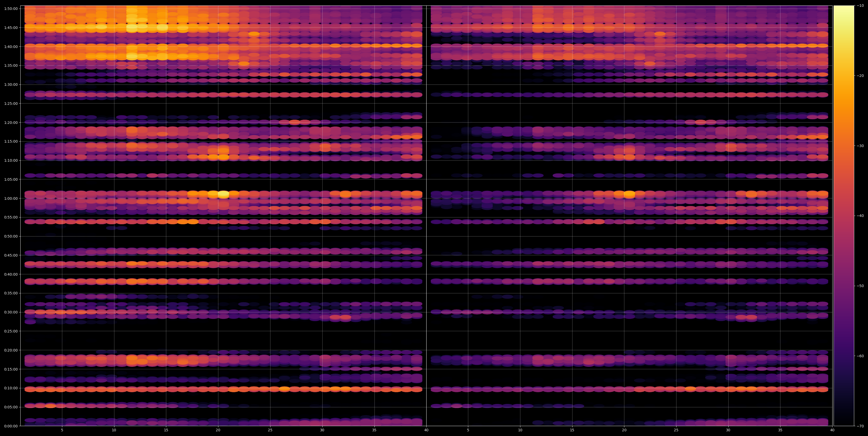This screenshot has width=868, height=436.
Task: Select x-axis label 25 of right heatmap
Action: (676, 430)
